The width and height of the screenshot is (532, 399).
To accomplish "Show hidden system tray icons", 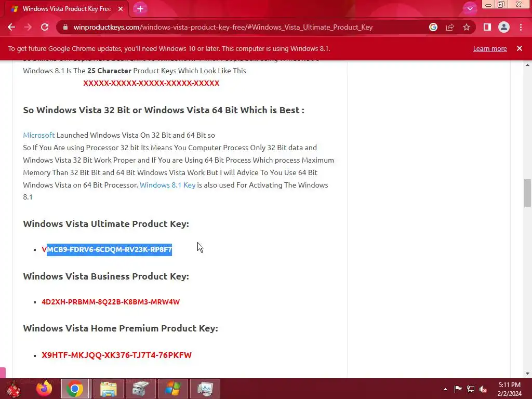I will point(445,389).
